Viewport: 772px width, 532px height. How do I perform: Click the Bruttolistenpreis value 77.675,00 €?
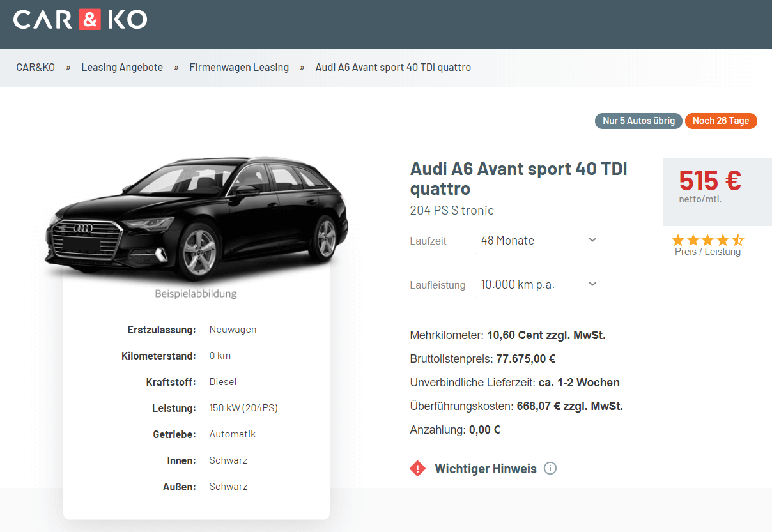(526, 359)
